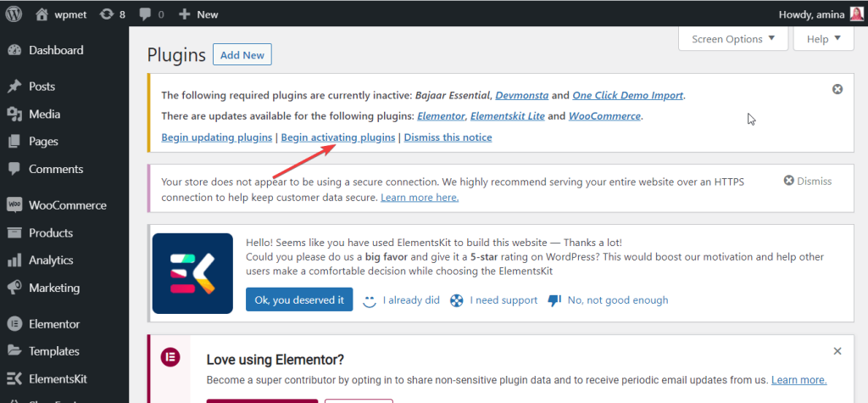Viewport: 868px width, 403px height.
Task: Click Learn more link in Elementor notice
Action: [x=798, y=380]
